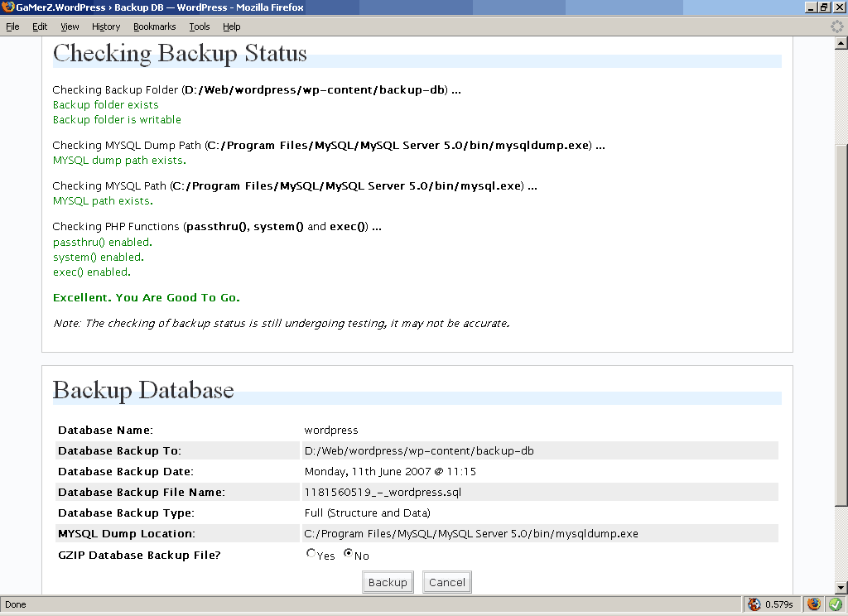Open the Edit menu
848x616 pixels.
click(x=40, y=26)
